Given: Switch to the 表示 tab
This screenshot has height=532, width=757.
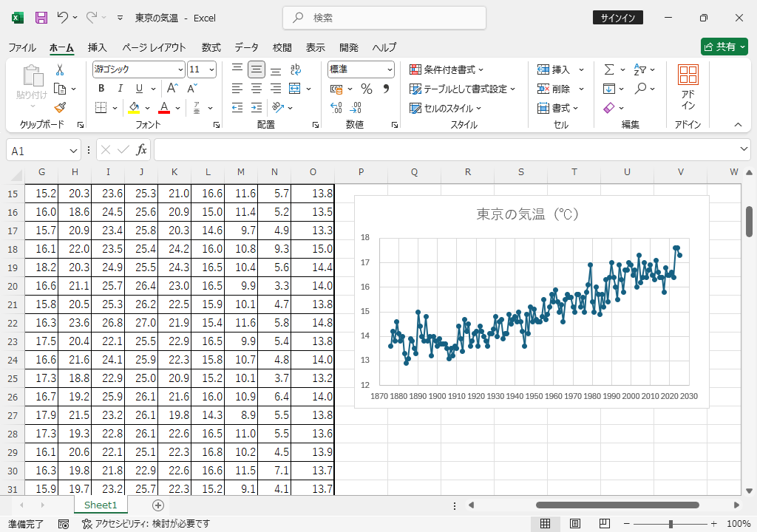Looking at the screenshot, I should pyautogui.click(x=315, y=47).
